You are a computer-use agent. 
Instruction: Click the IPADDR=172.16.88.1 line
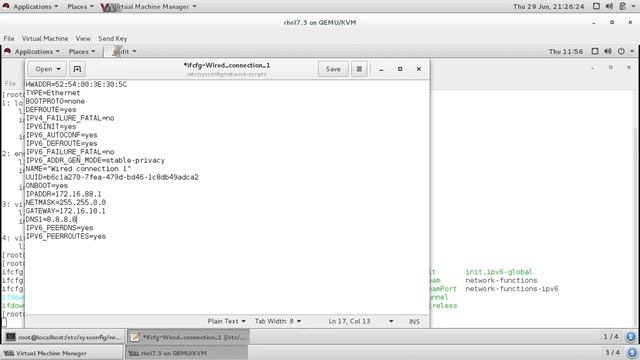(x=63, y=194)
